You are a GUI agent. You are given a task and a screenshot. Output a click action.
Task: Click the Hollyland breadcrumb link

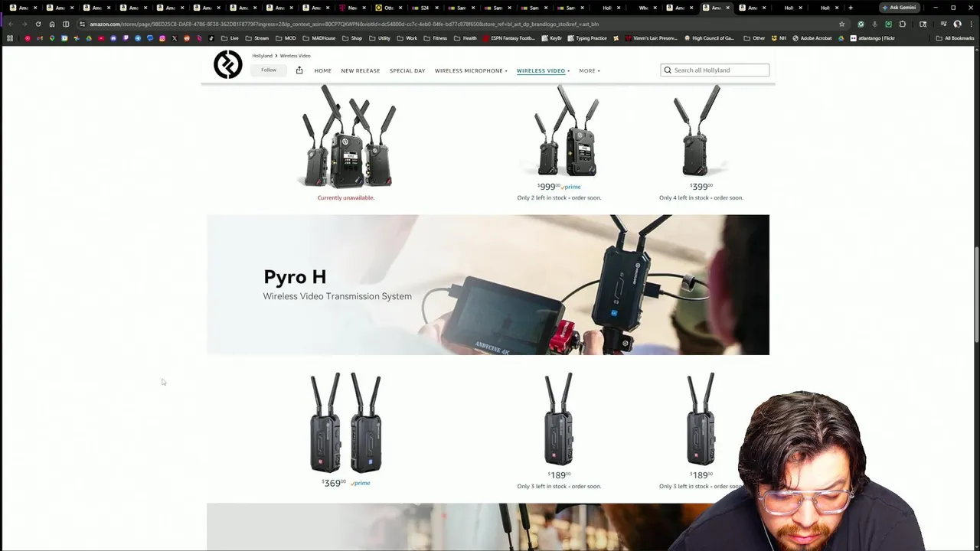tap(262, 56)
